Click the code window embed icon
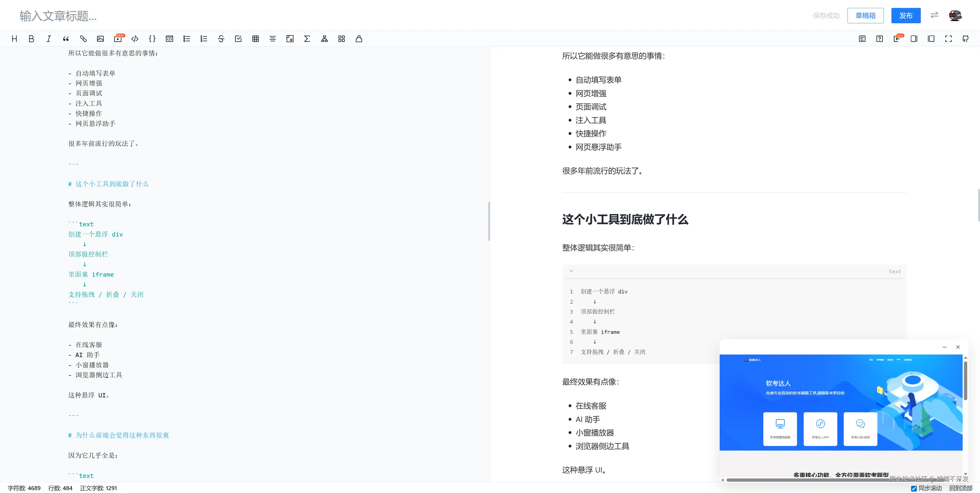The image size is (980, 494). pyautogui.click(x=169, y=39)
